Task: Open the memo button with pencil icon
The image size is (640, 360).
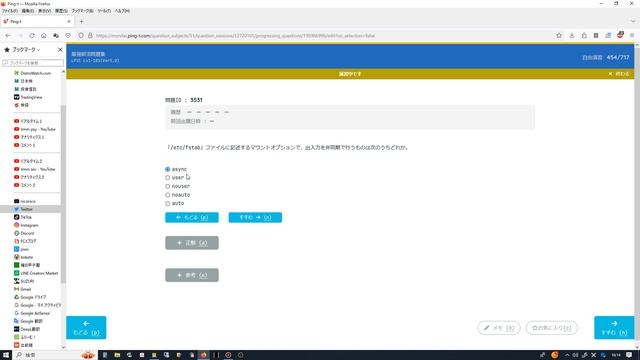Action: point(499,328)
